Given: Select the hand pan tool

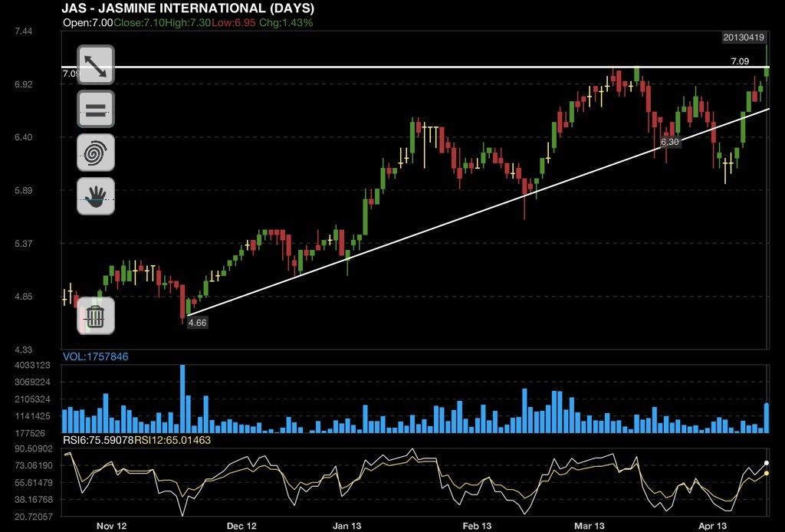Looking at the screenshot, I should (96, 196).
